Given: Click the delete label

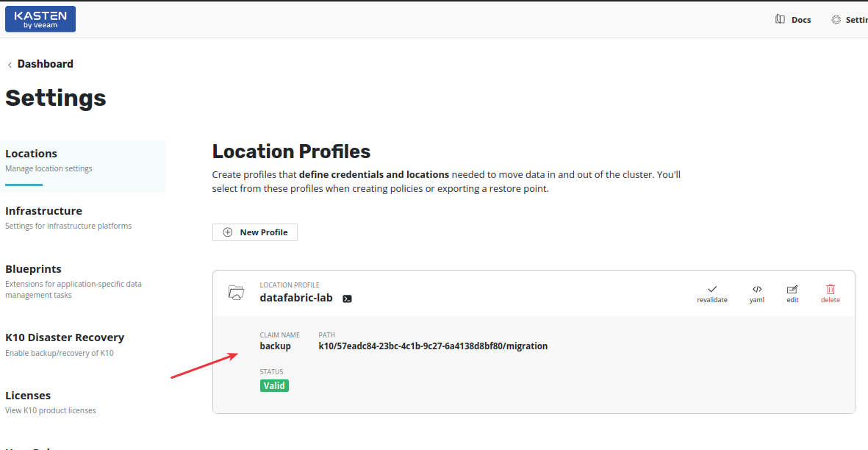Looking at the screenshot, I should coord(831,300).
